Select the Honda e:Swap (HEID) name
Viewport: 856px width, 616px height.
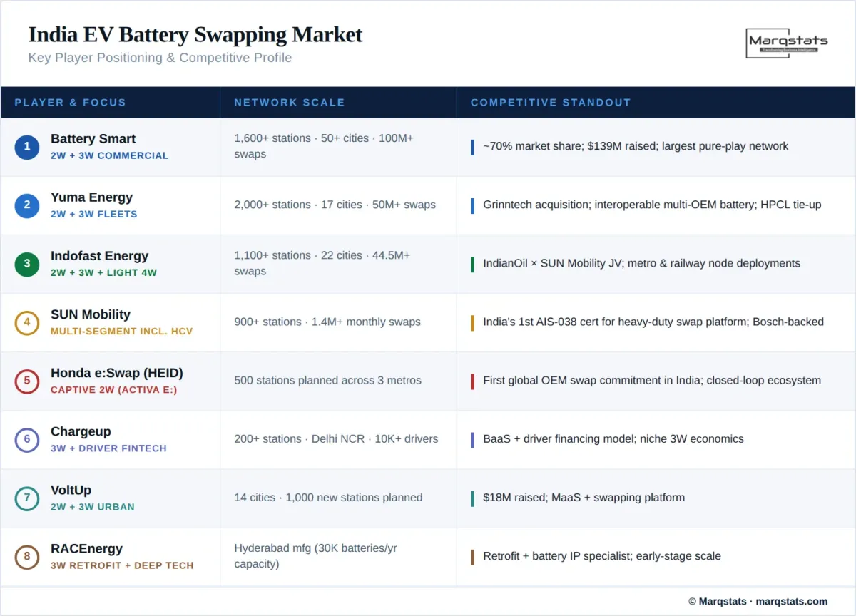116,373
